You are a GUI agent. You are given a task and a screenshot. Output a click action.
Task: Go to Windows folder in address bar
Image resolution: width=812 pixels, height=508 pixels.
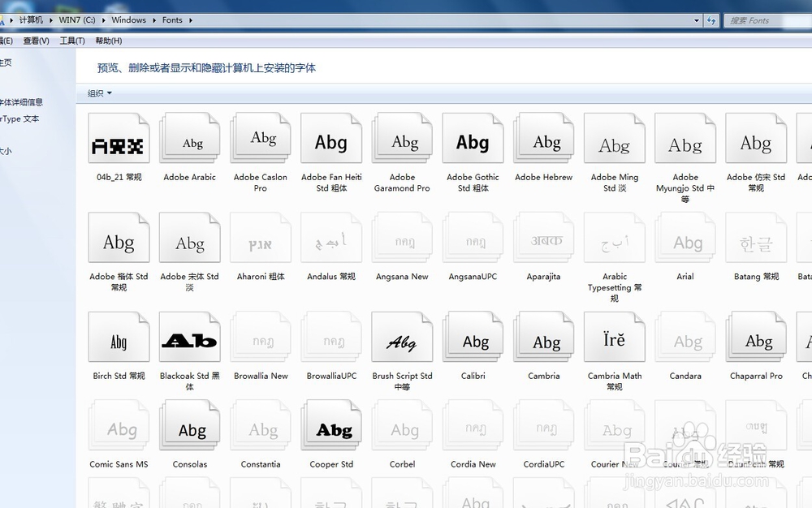point(128,20)
